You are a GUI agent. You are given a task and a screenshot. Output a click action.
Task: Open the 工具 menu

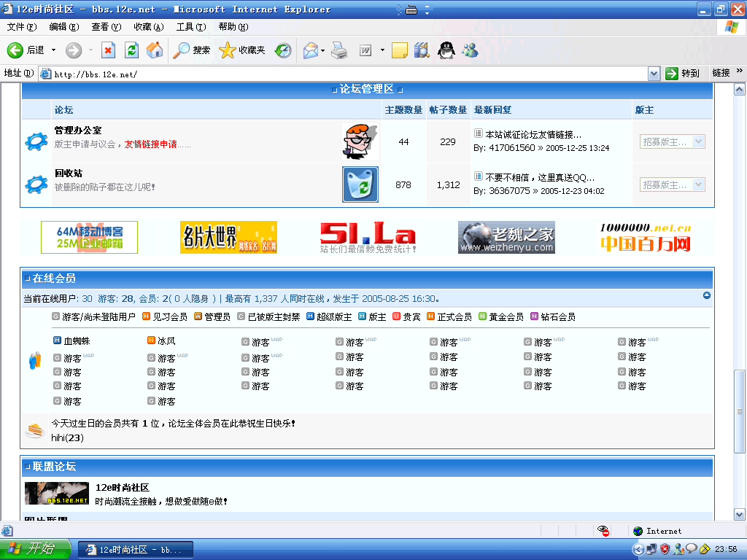(190, 26)
